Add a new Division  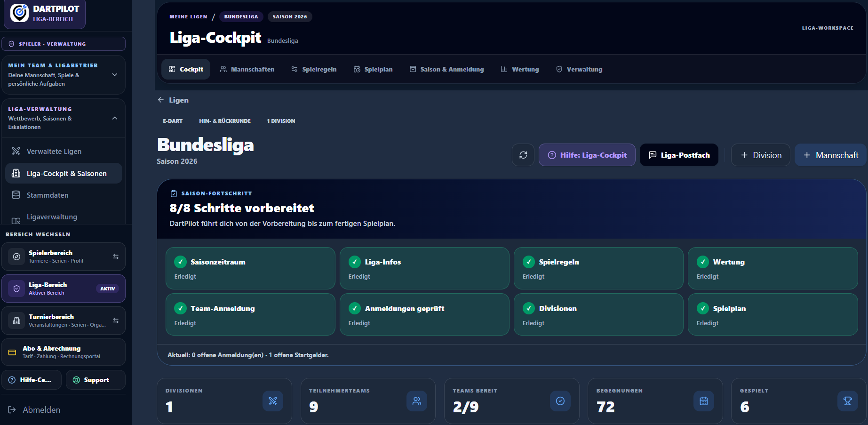[x=761, y=155]
